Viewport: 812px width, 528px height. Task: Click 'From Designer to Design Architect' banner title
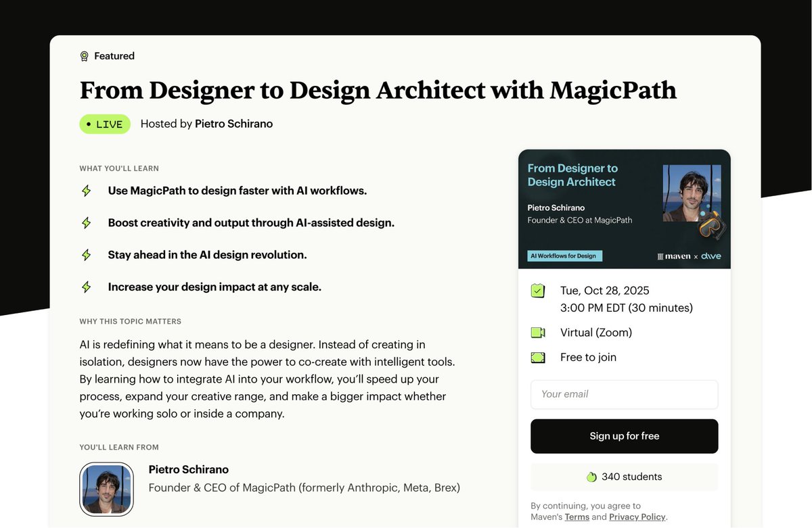tap(572, 175)
